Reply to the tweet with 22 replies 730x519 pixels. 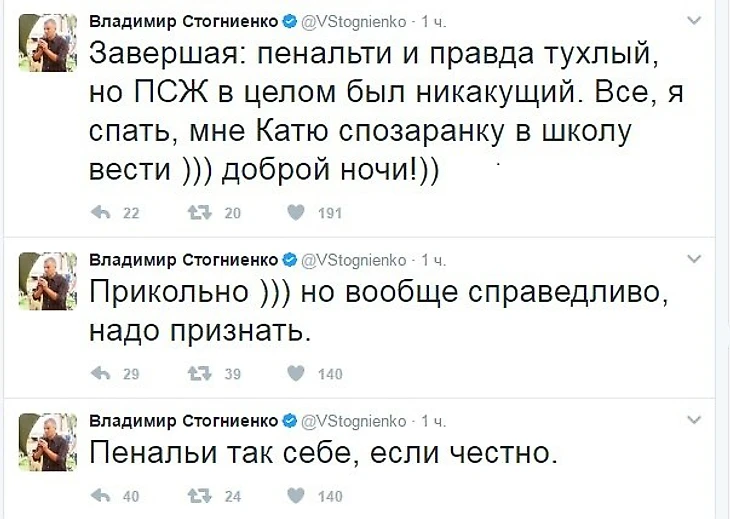click(100, 212)
